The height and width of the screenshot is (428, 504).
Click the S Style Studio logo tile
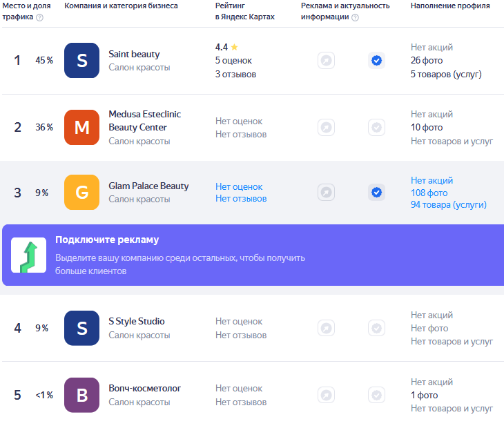point(81,328)
